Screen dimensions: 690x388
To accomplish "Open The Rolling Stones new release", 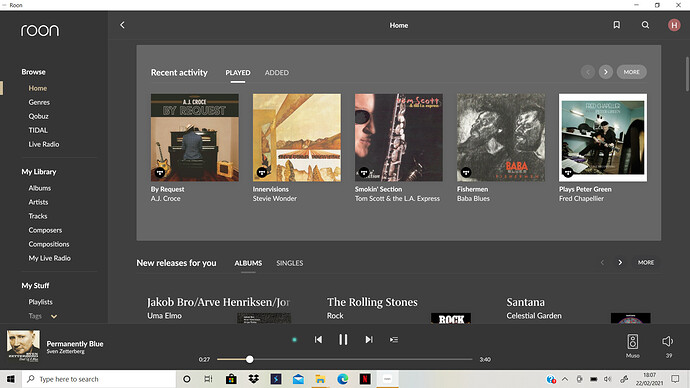I will (372, 302).
